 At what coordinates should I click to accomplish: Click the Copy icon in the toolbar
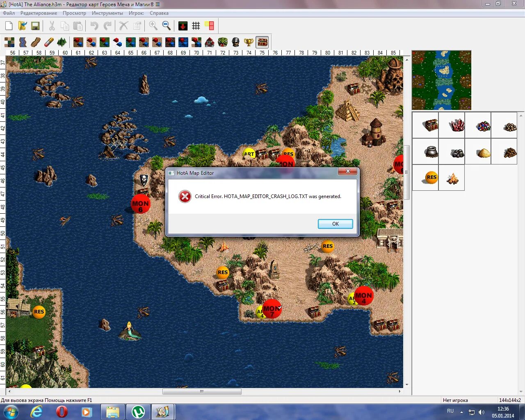point(65,26)
